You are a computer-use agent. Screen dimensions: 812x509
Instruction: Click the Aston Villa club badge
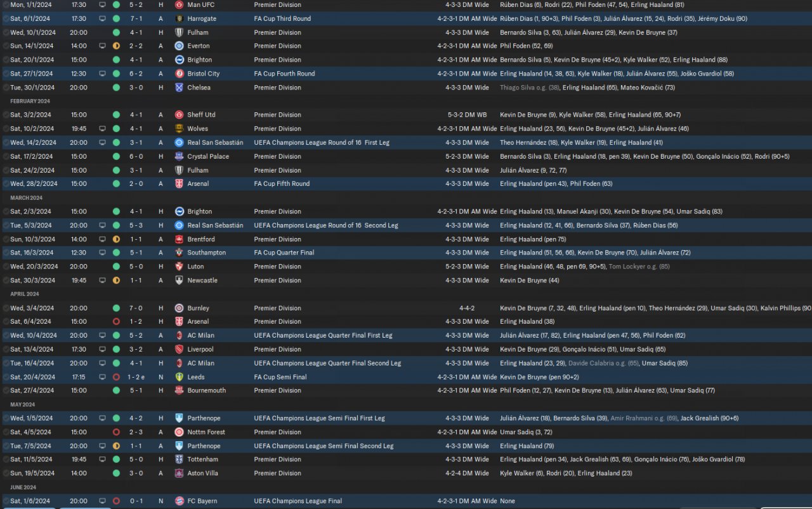pos(180,473)
